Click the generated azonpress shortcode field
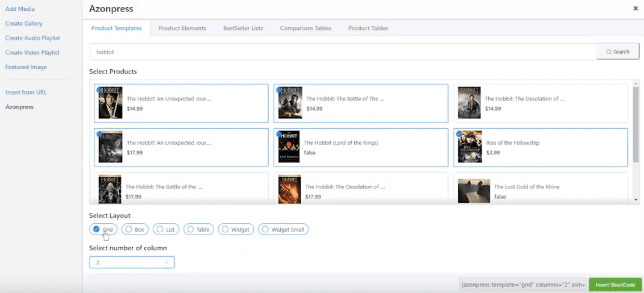Screen dimensions: 644x293 [x=524, y=285]
